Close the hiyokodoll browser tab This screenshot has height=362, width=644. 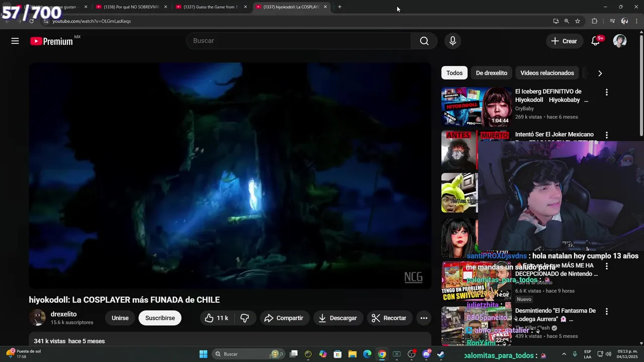pyautogui.click(x=325, y=7)
